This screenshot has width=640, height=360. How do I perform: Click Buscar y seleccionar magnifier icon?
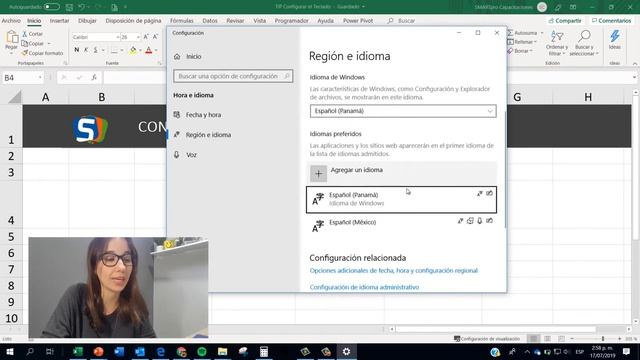pos(584,36)
